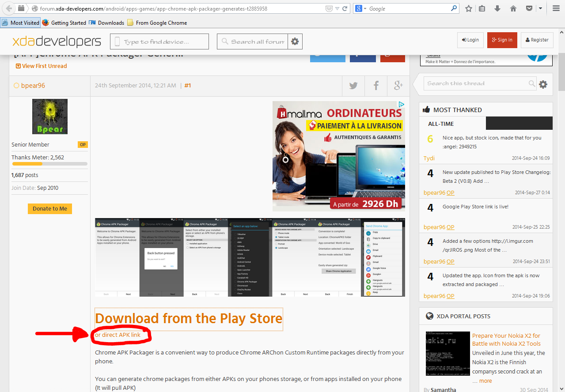
Task: Open the Getting Started bookmark
Action: tap(64, 23)
